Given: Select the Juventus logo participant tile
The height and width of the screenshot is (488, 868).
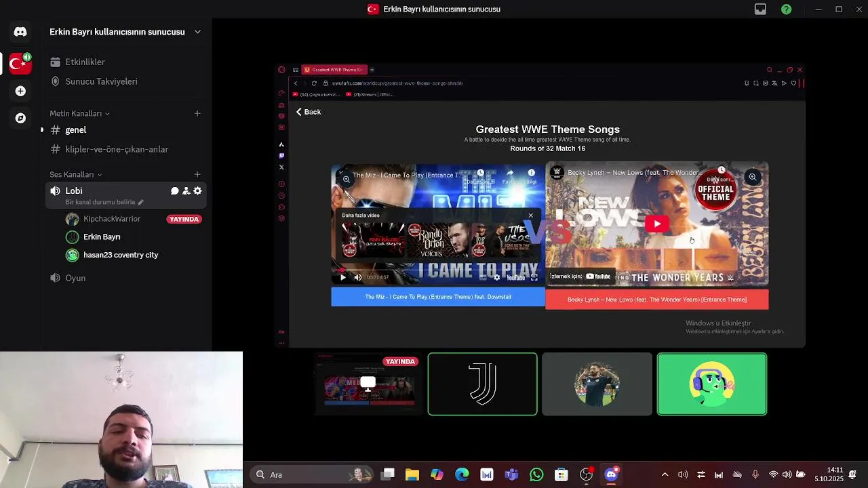Looking at the screenshot, I should click(483, 384).
